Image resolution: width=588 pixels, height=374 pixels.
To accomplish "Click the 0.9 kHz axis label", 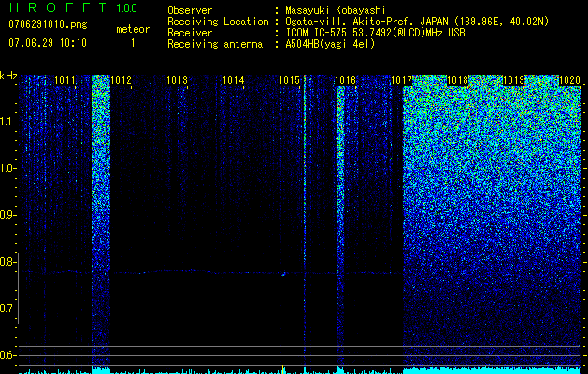I will pos(7,215).
